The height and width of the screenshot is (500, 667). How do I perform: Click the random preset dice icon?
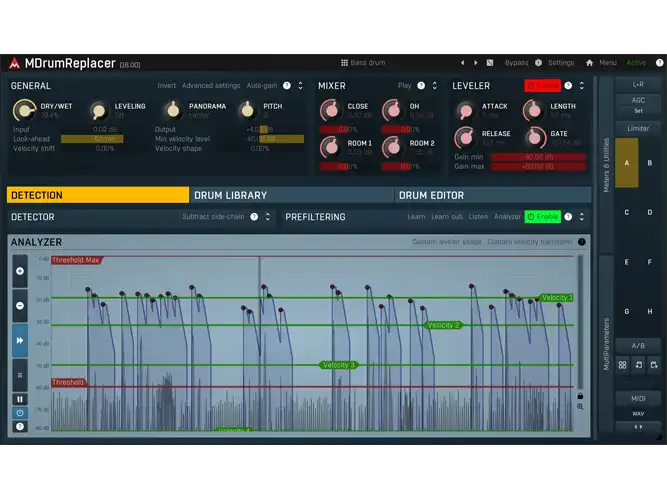click(x=490, y=63)
